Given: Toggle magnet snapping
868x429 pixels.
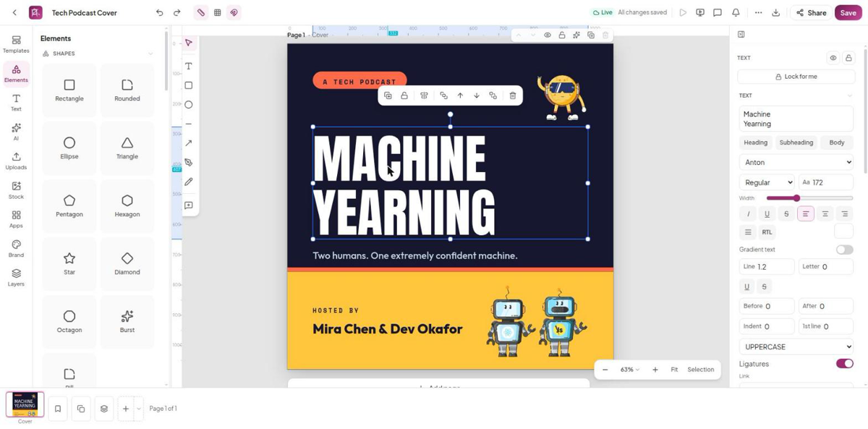Looking at the screenshot, I should click(234, 12).
